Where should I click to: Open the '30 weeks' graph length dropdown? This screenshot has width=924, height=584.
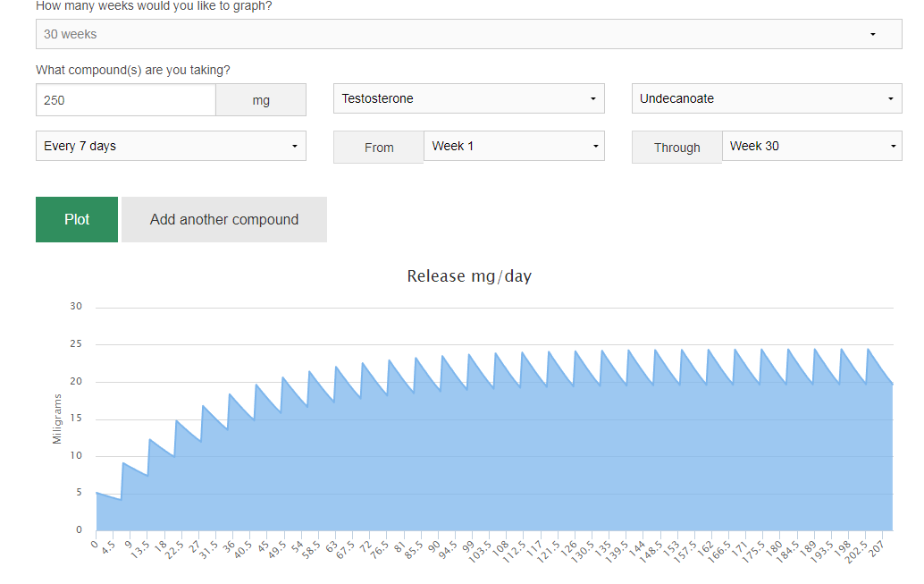coord(468,34)
